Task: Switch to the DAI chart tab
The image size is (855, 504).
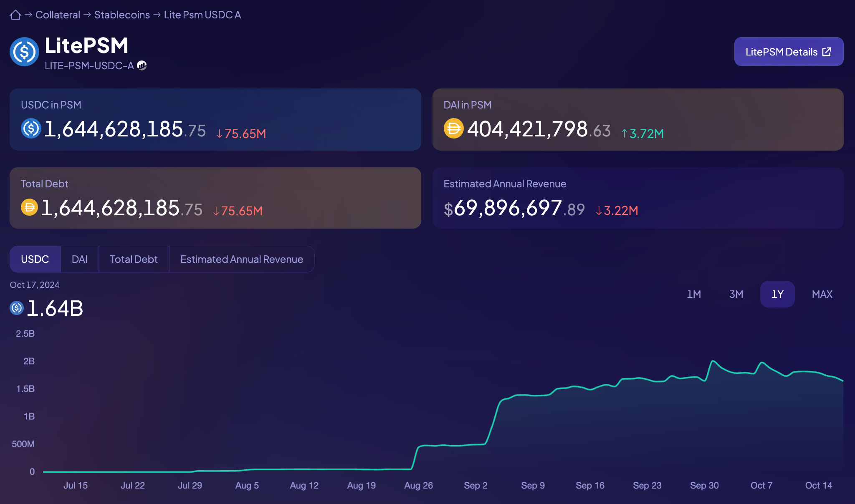Action: 79,259
